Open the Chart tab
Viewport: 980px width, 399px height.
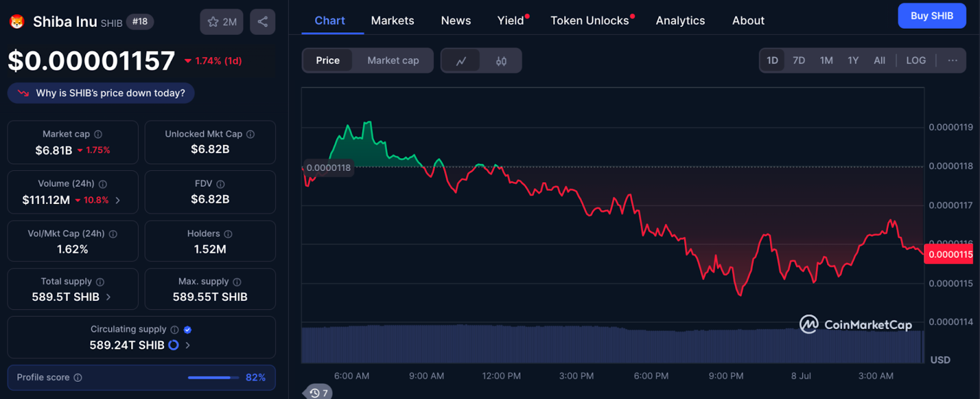tap(330, 21)
